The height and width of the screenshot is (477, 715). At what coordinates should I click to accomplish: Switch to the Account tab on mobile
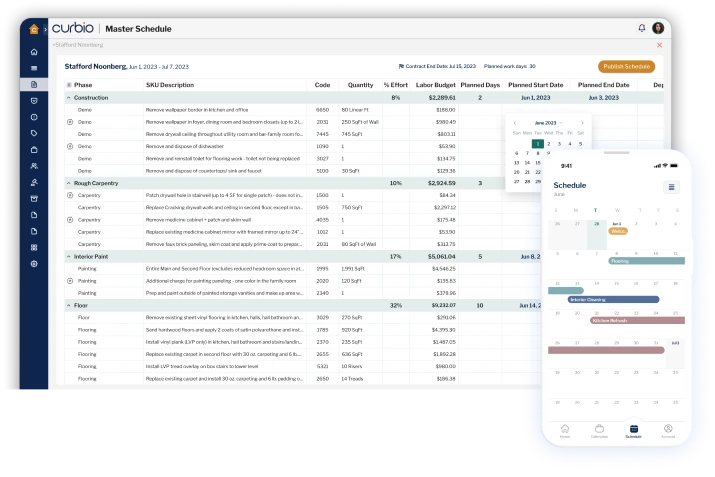click(667, 430)
